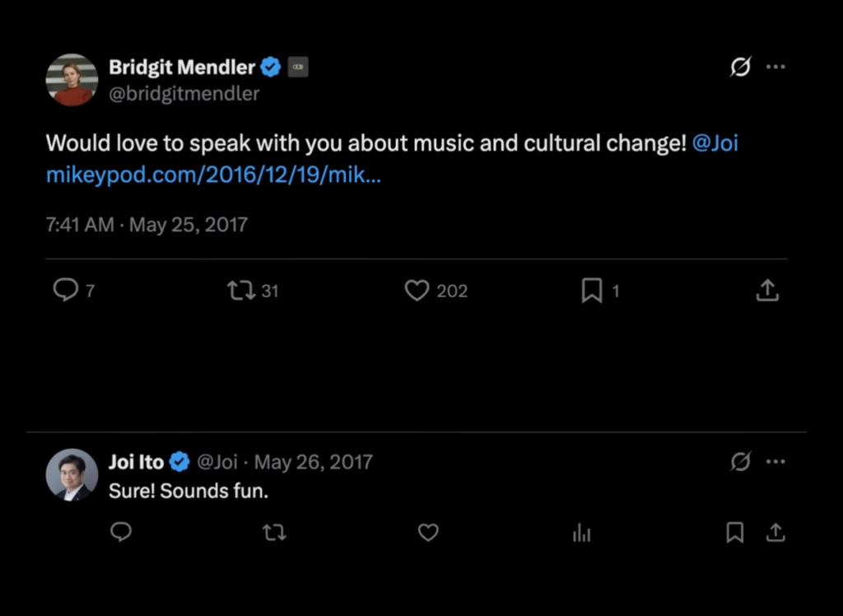The image size is (843, 616).
Task: Bookmark Bridgit Mendler's tweet
Action: pyautogui.click(x=592, y=290)
